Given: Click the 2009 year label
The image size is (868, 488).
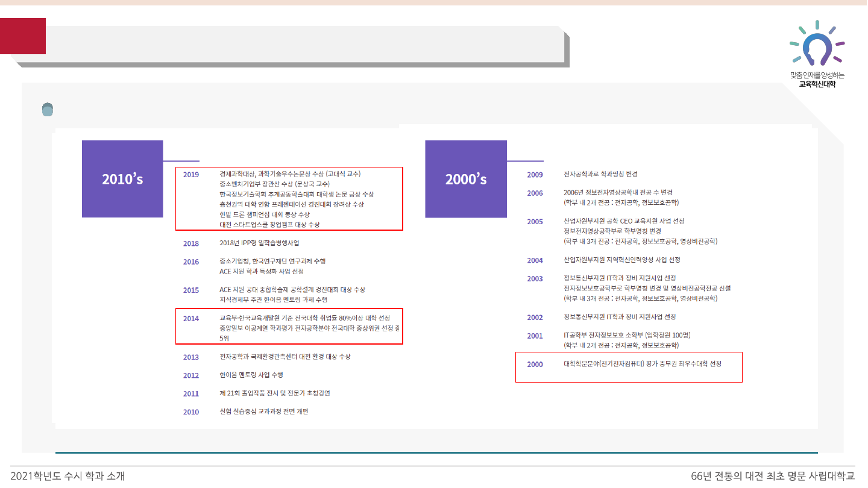Looking at the screenshot, I should (x=535, y=175).
